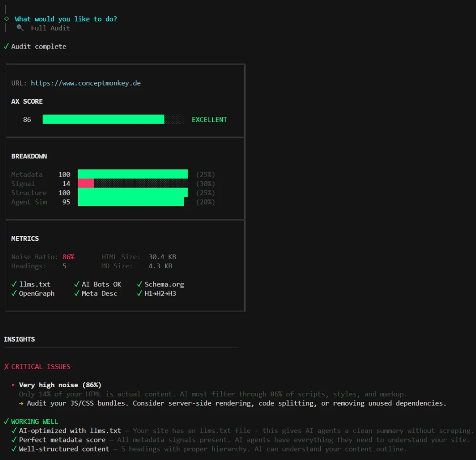
Task: Click the H1→H2→H3 hierarchy check indicator
Action: [x=139, y=294]
